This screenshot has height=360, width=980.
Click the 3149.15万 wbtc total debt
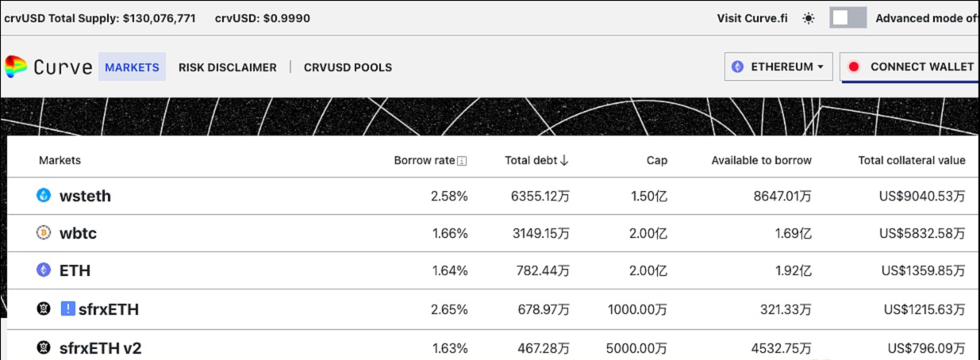[x=541, y=233]
